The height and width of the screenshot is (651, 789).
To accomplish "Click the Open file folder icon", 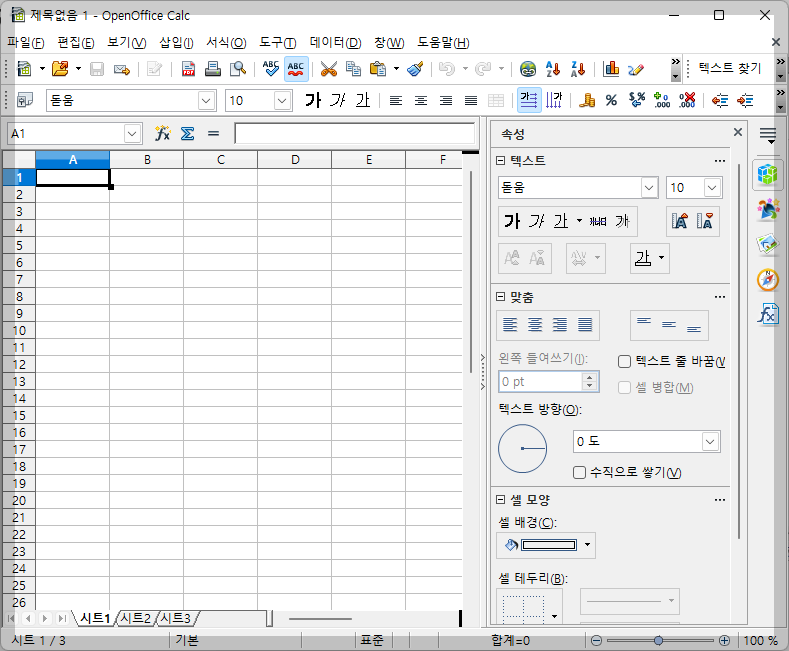I will tap(60, 68).
